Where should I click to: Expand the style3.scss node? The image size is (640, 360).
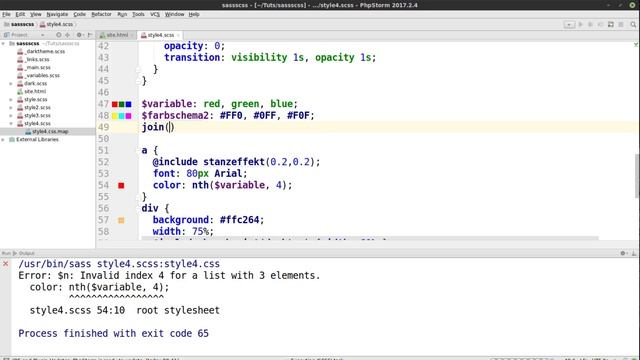tap(11, 116)
